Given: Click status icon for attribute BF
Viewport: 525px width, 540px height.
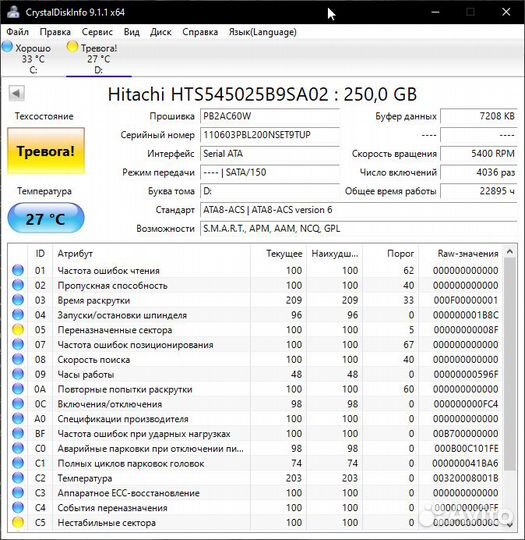Looking at the screenshot, I should [18, 433].
